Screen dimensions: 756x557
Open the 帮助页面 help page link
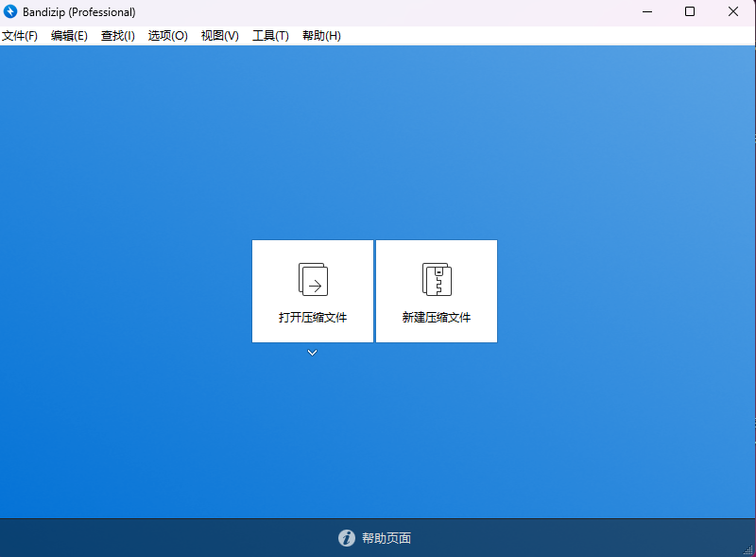[x=387, y=537]
